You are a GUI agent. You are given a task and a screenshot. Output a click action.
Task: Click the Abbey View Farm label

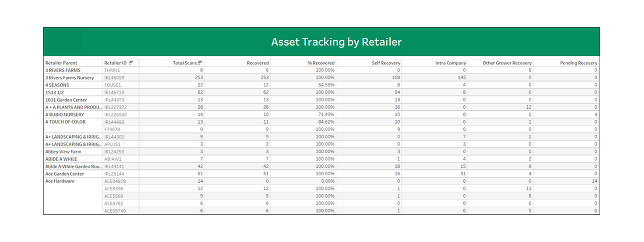pos(63,152)
